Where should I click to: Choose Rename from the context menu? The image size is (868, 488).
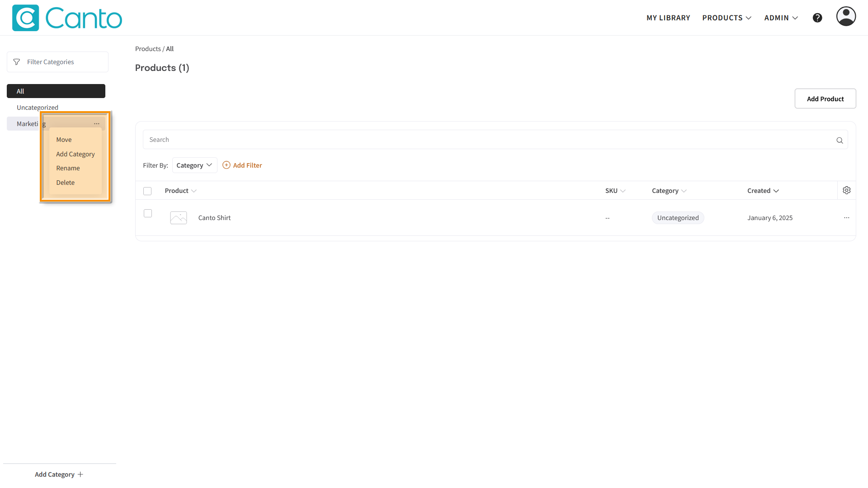(x=68, y=168)
